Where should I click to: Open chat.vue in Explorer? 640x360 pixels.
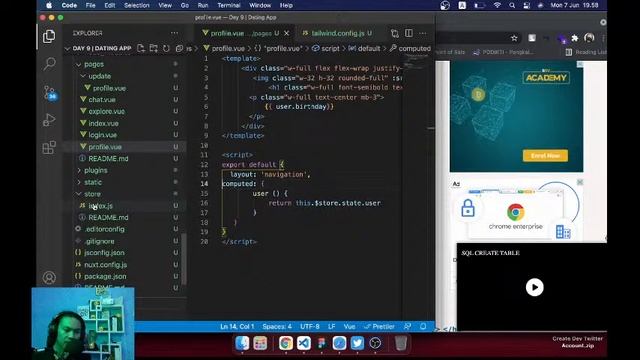point(102,100)
